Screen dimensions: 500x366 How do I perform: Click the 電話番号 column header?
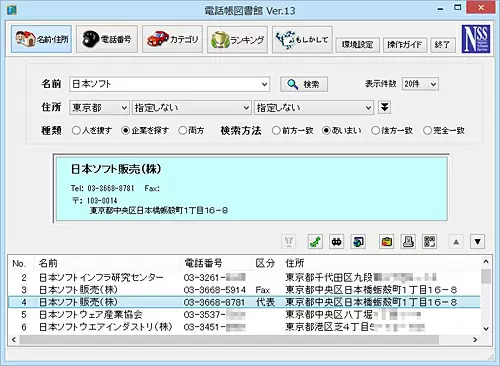216,263
